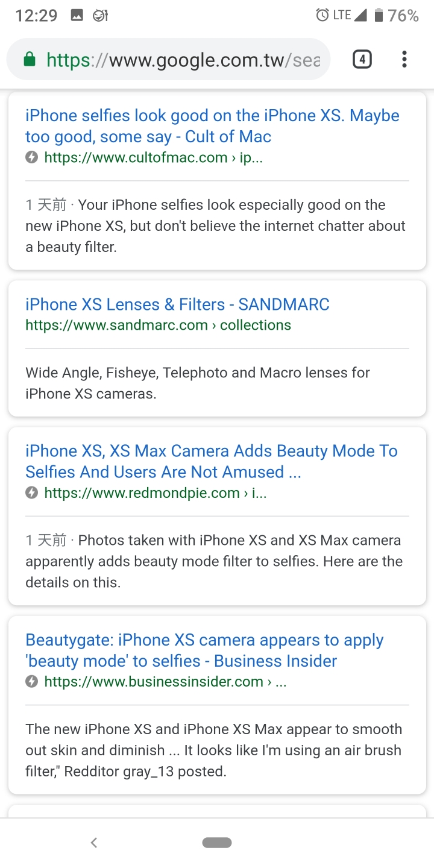Open the Beautygate Business Insider result

click(x=204, y=650)
